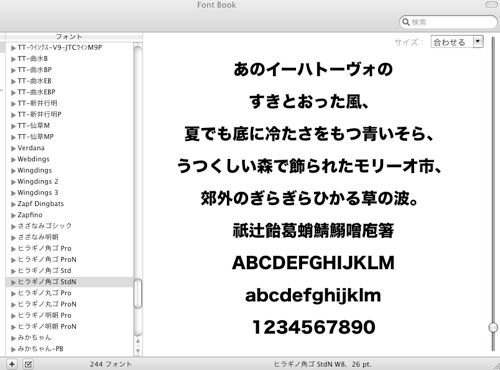Viewport: 500px width, 370px height.
Task: Select the TT-新井行明P font name
Action: tap(39, 114)
